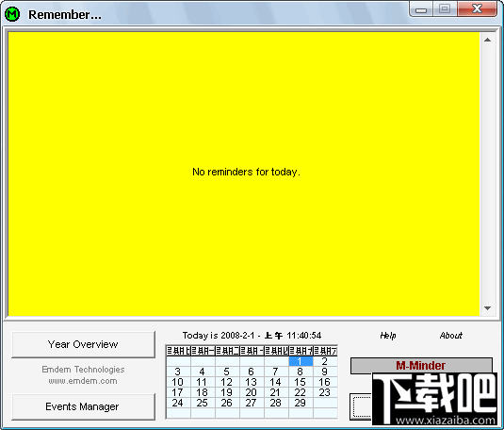Click the dotted focus box below M-Minder
The width and height of the screenshot is (504, 430).
tap(362, 406)
